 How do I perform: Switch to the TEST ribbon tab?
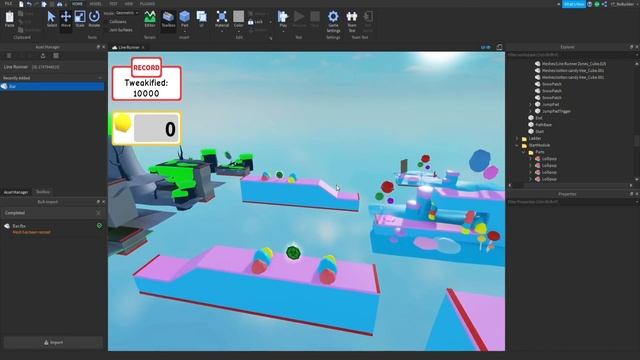click(x=113, y=4)
